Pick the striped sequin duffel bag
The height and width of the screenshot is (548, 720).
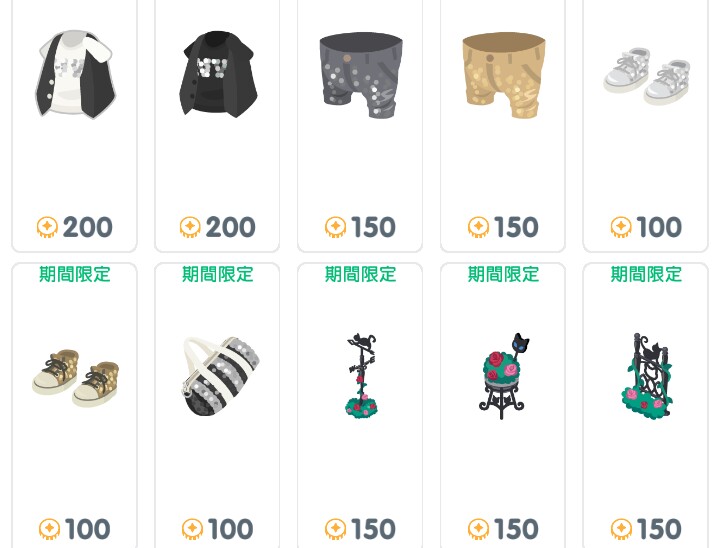point(221,376)
